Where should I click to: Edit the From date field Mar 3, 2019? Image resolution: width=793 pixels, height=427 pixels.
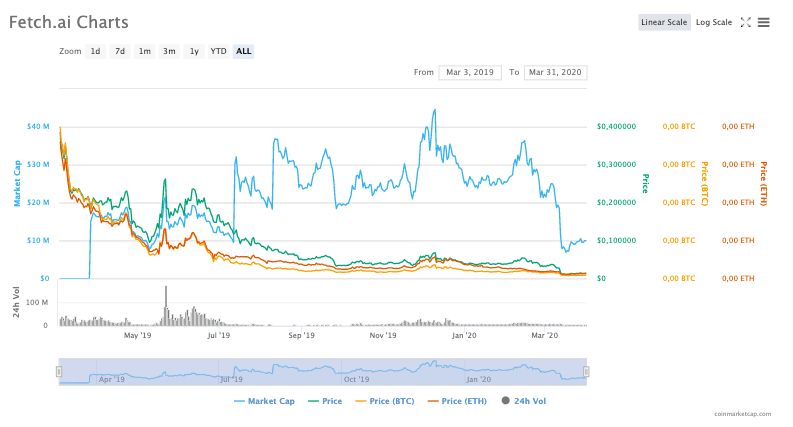(x=470, y=72)
